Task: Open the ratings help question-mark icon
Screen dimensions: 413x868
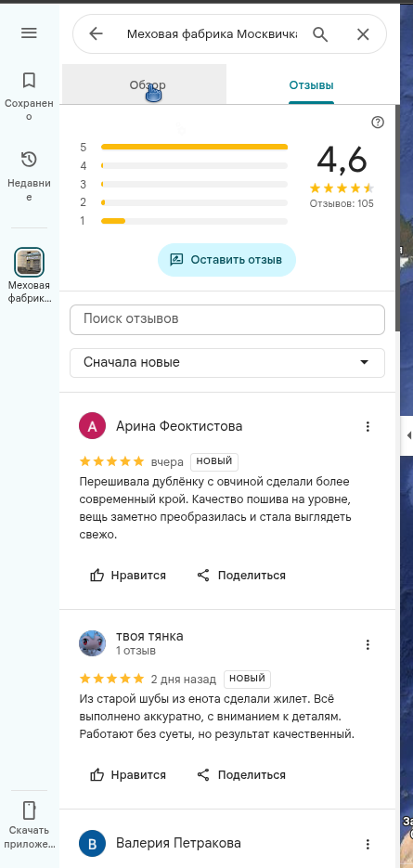Action: click(378, 123)
